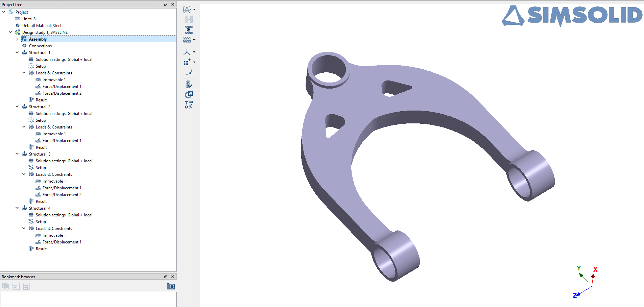Click the hatched part with checkmark icon
This screenshot has width=644, height=307.
[x=189, y=84]
